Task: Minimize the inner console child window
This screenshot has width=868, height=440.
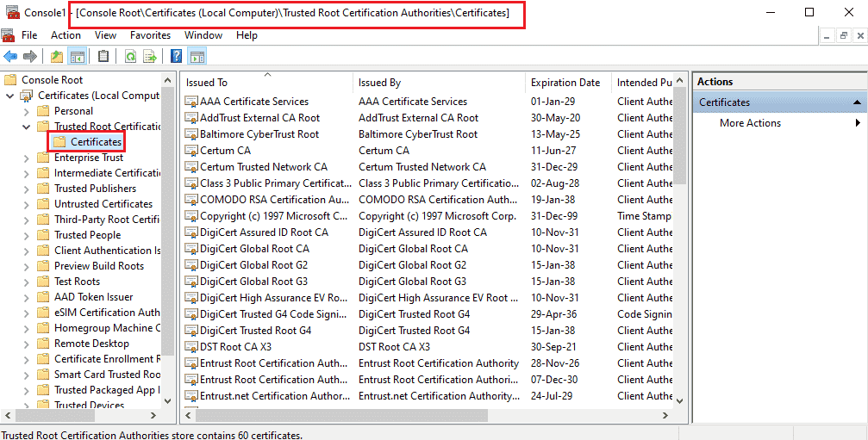Action: click(827, 36)
